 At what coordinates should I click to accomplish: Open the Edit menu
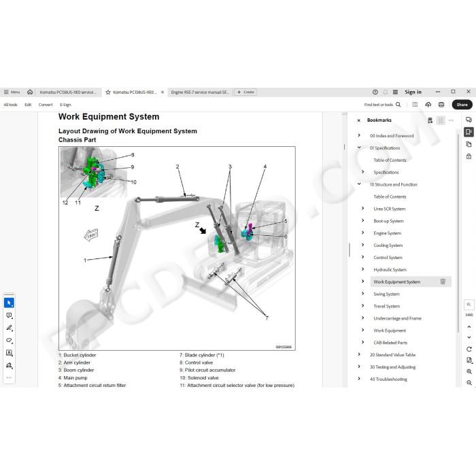[x=28, y=105]
